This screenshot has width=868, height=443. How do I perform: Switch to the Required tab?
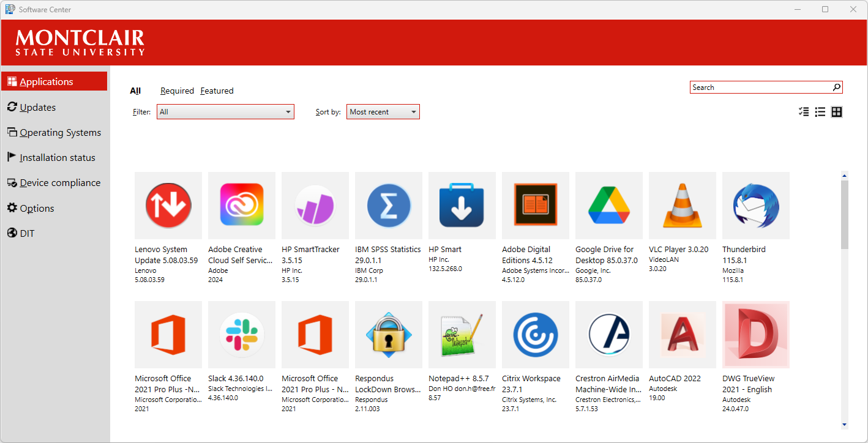[x=177, y=91]
